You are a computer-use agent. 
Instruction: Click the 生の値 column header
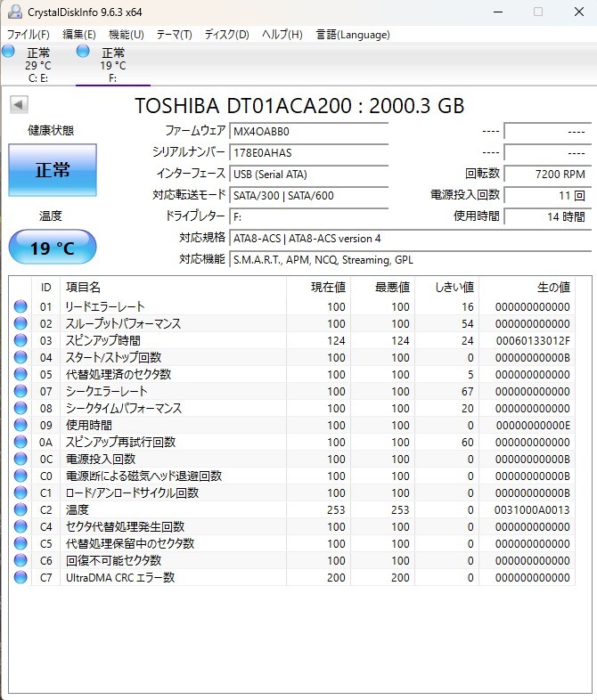click(552, 287)
